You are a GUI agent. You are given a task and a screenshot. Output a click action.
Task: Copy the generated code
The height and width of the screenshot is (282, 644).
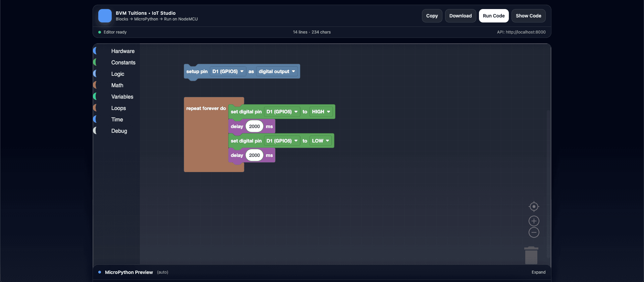coord(432,16)
